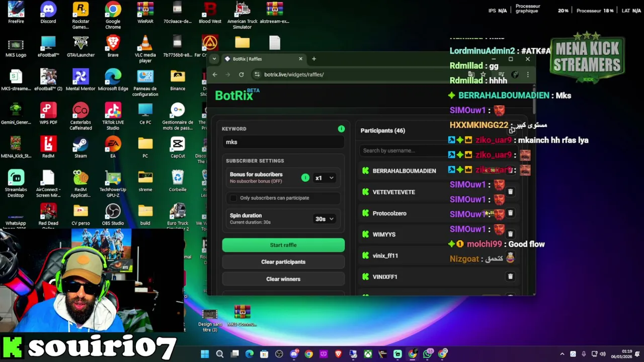Enable Only subscribers can participate checkbox
Viewport: 644px width, 362px height.
coord(233,198)
